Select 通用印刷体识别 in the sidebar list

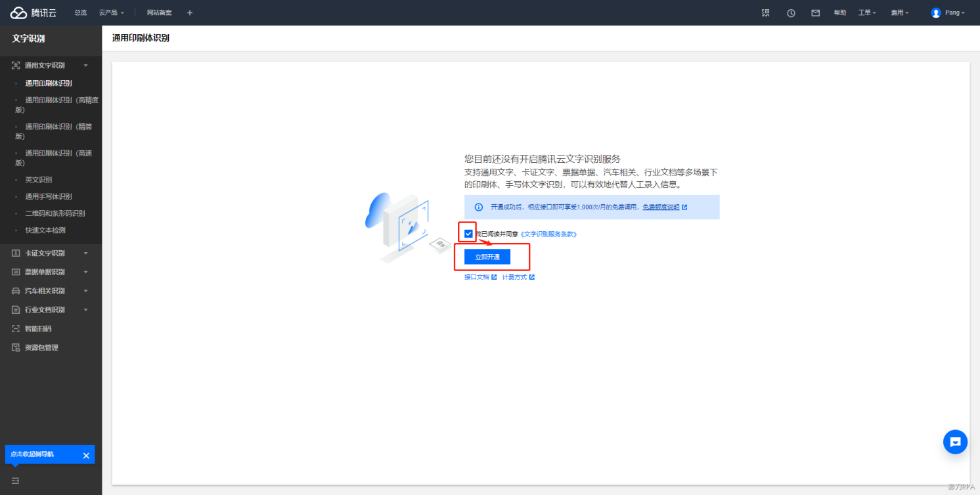coord(49,83)
